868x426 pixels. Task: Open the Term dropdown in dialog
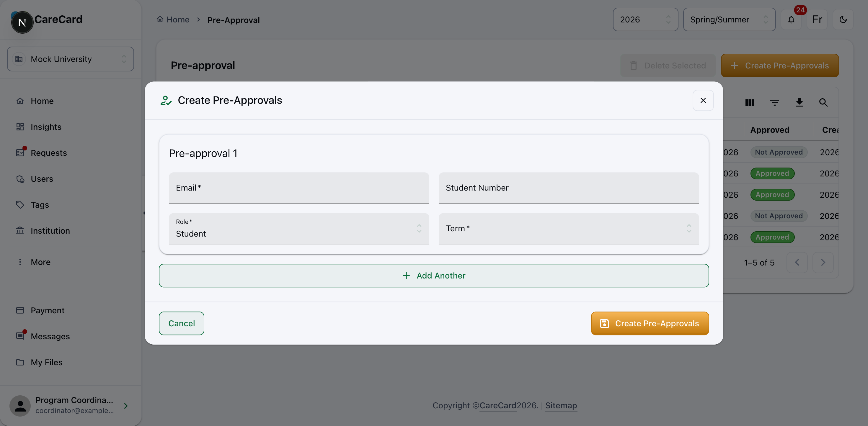(568, 229)
